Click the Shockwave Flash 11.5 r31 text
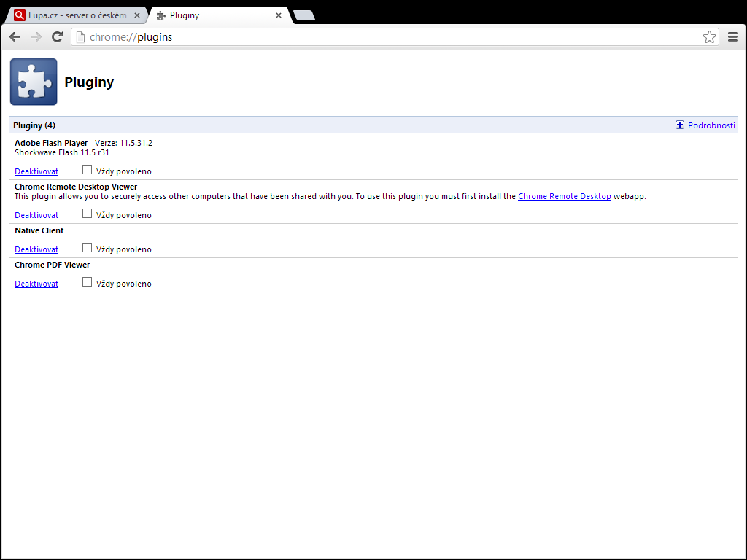 (x=62, y=153)
